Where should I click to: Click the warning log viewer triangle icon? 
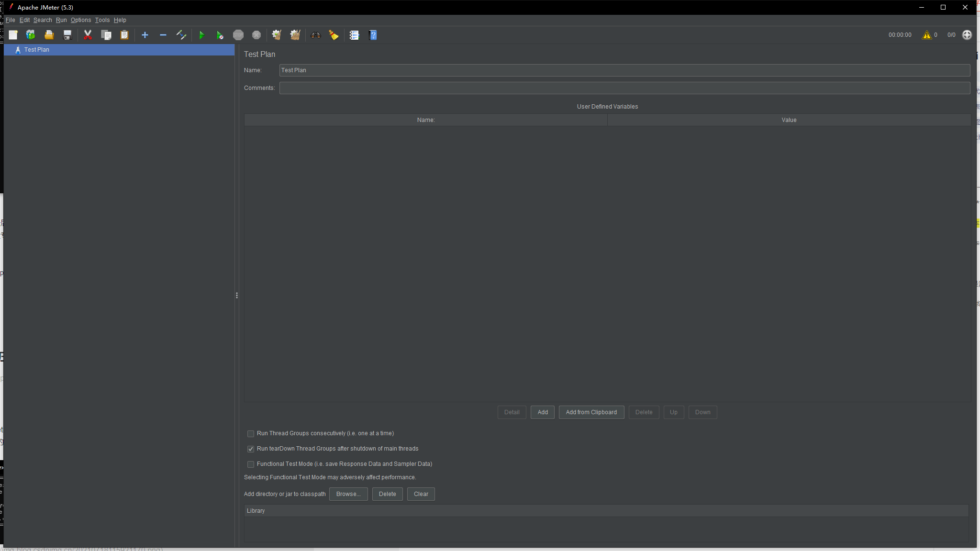click(x=927, y=35)
